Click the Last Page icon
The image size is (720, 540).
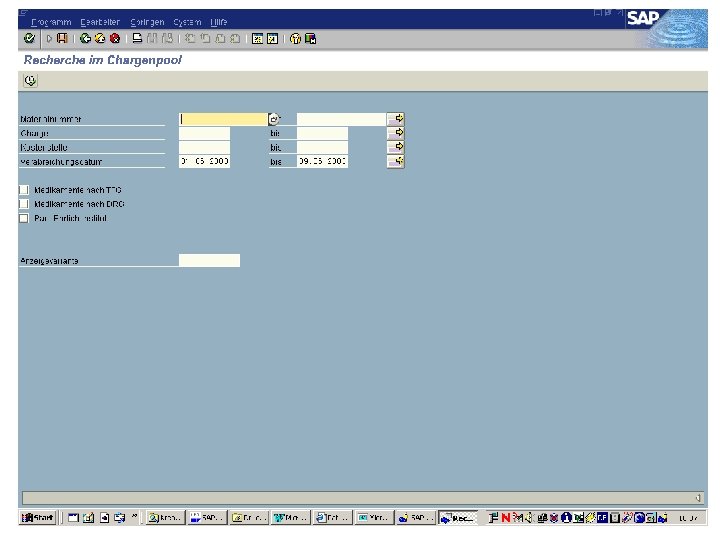(235, 39)
